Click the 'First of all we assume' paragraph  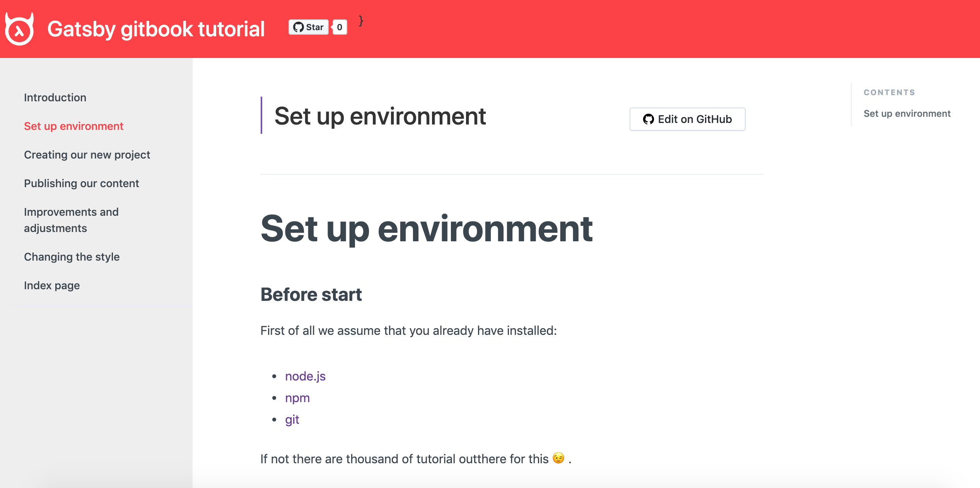[408, 331]
